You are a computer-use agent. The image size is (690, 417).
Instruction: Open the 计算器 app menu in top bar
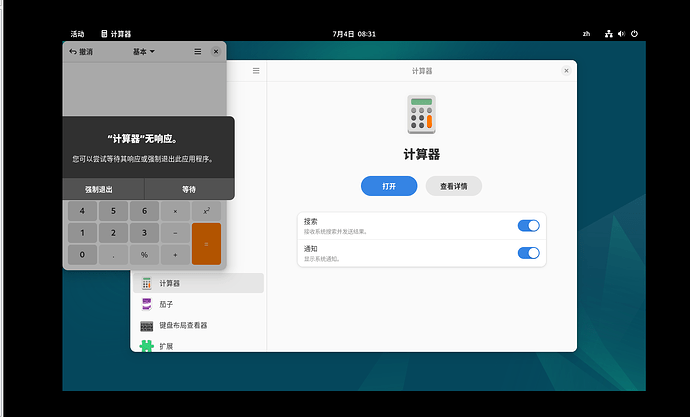tap(116, 34)
